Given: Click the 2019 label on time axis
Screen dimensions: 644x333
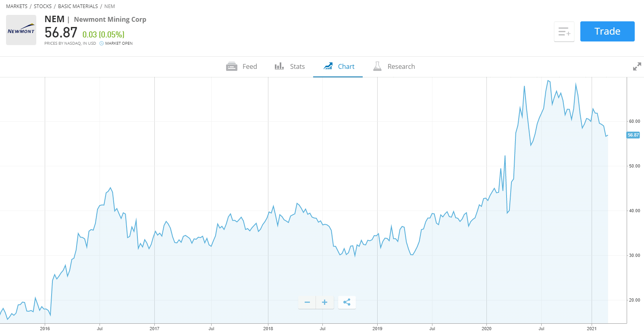Looking at the screenshot, I should point(377,329).
